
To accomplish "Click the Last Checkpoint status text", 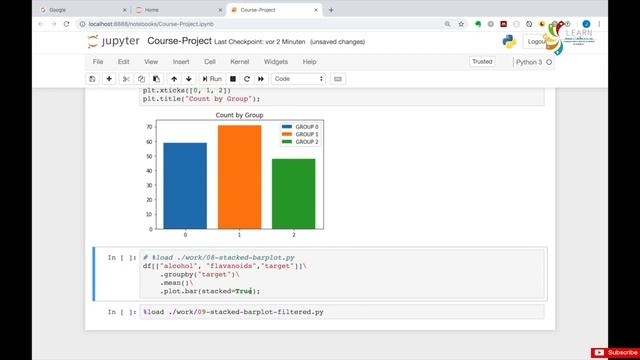I will [260, 42].
